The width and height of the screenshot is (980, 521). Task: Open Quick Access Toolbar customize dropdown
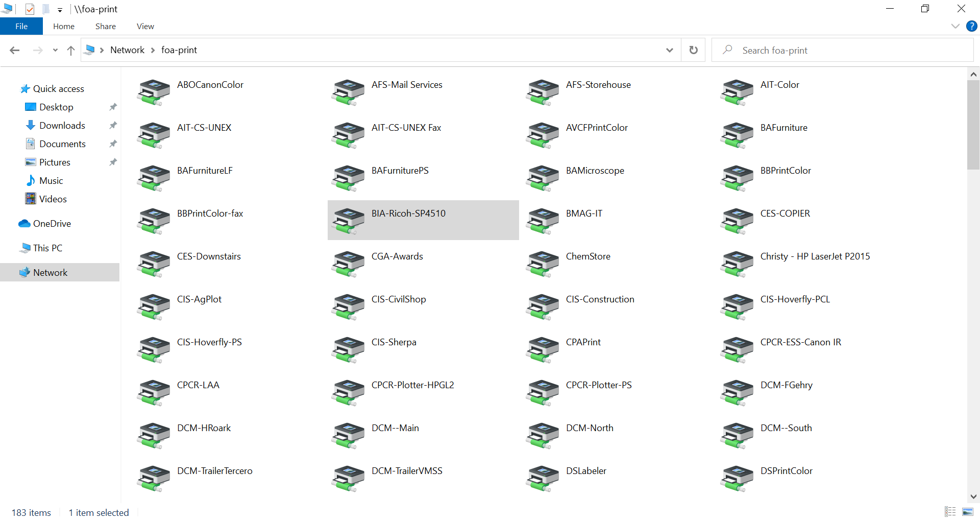pos(60,10)
